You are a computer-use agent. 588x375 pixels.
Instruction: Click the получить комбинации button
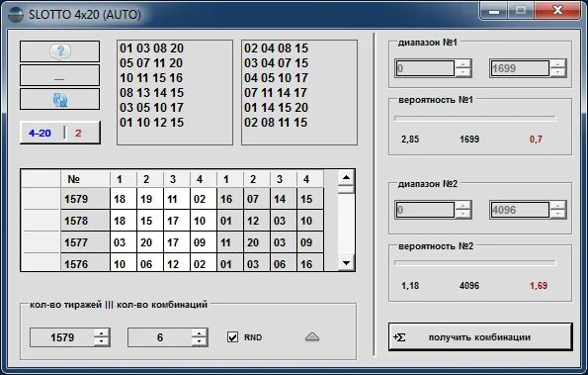pyautogui.click(x=480, y=336)
